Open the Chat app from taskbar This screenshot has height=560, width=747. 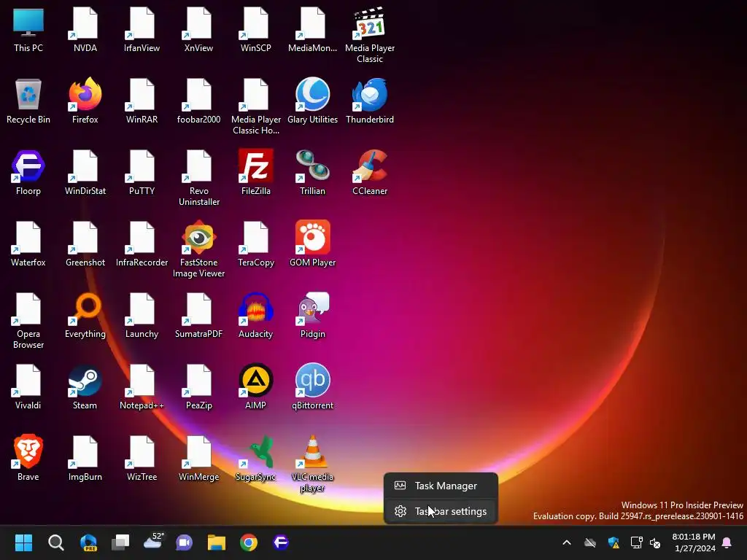point(185,542)
